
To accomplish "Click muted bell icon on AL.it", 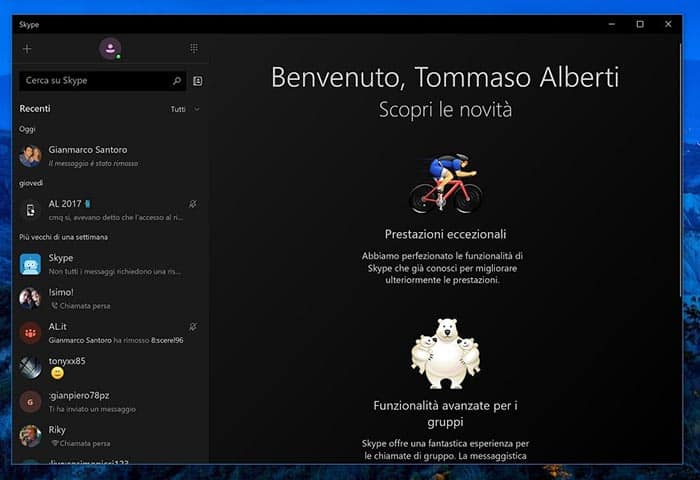I will [x=192, y=327].
